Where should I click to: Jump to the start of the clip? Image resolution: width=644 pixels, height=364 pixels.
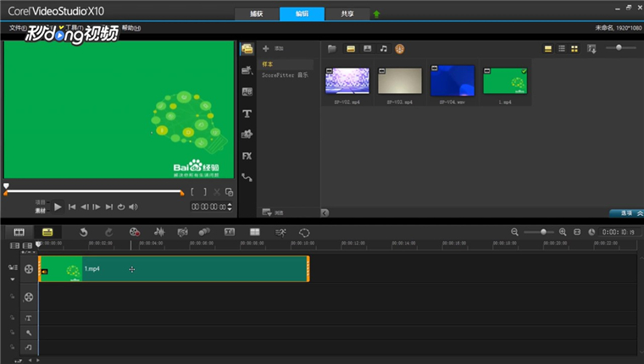click(x=72, y=207)
